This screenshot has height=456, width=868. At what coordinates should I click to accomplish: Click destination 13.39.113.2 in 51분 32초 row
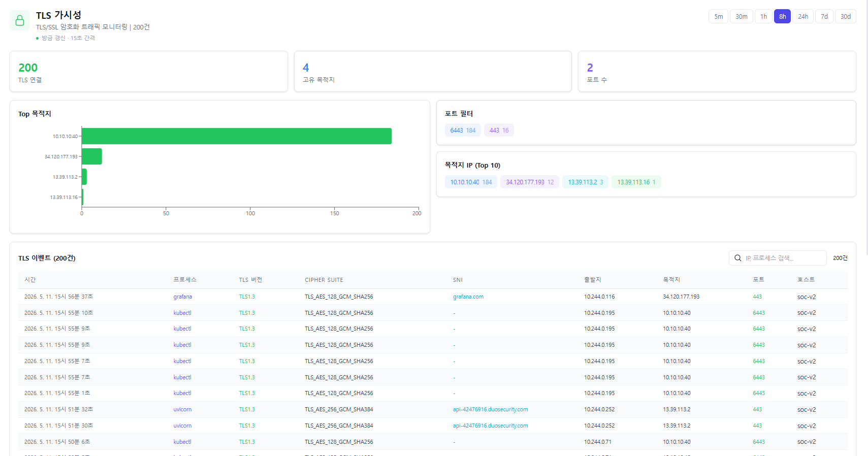pyautogui.click(x=677, y=409)
